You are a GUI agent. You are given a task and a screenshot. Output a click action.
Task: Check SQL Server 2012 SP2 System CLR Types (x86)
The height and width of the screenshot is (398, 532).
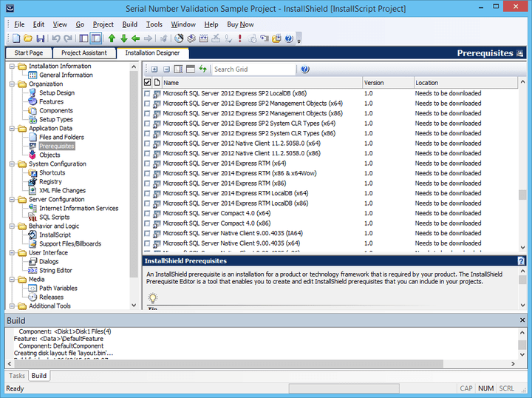tap(147, 133)
